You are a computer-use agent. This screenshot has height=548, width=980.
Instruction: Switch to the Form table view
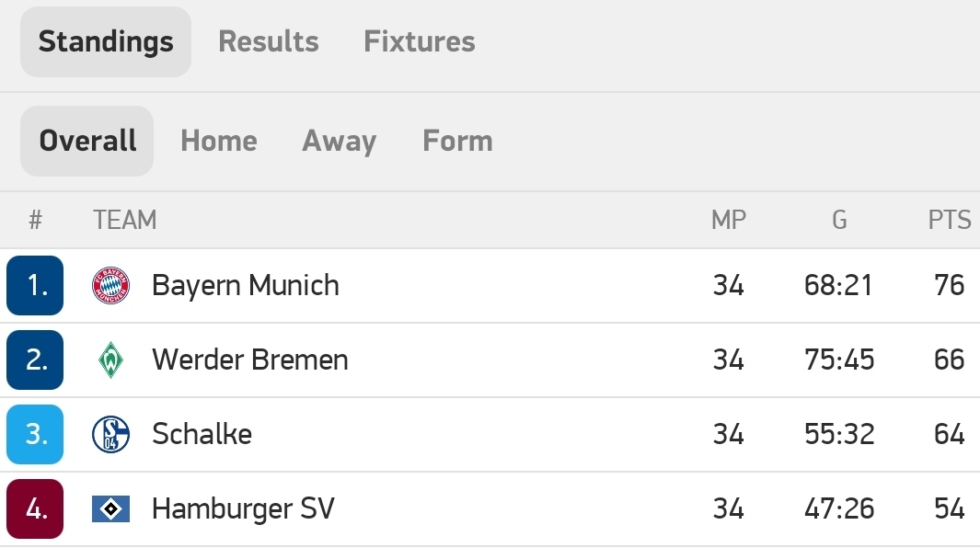click(x=457, y=141)
